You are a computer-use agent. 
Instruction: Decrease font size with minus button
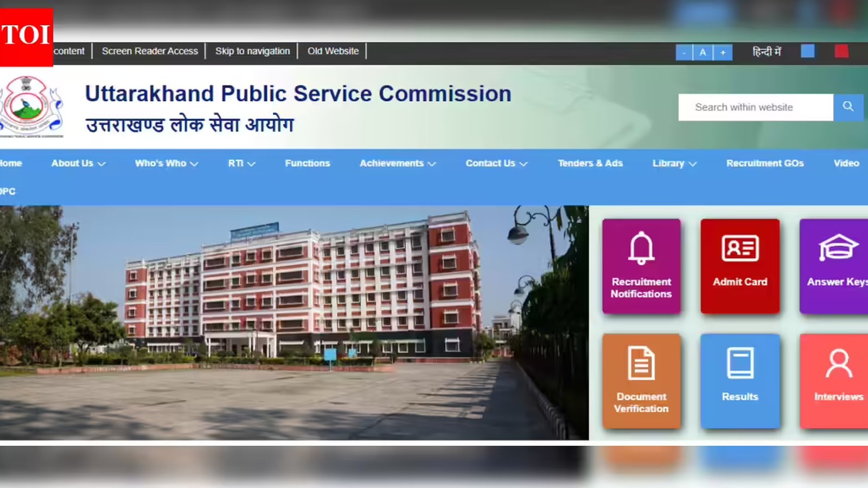point(684,53)
